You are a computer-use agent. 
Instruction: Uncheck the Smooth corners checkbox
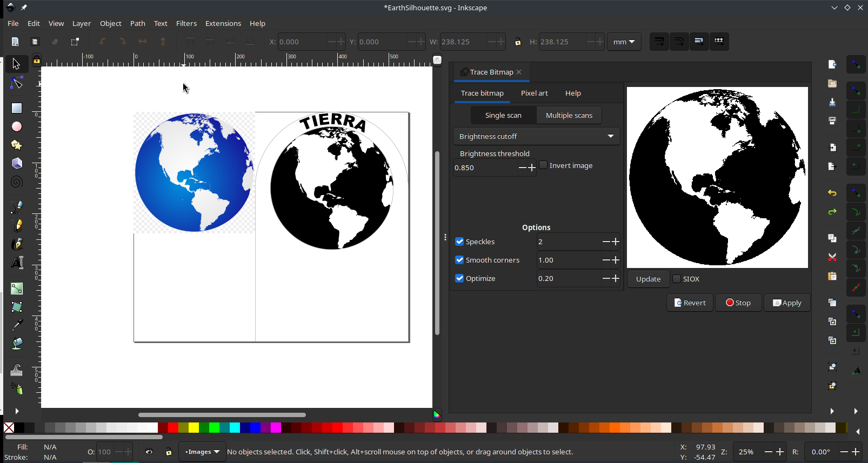[459, 260]
